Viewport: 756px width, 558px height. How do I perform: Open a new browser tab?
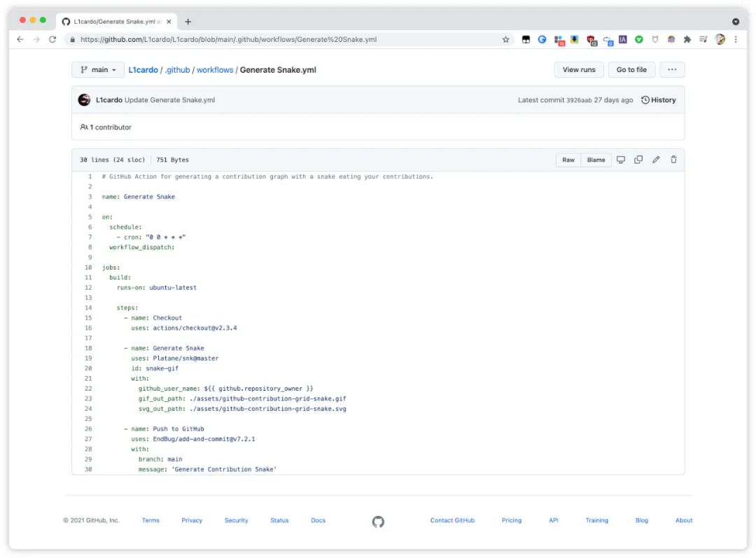pos(188,22)
